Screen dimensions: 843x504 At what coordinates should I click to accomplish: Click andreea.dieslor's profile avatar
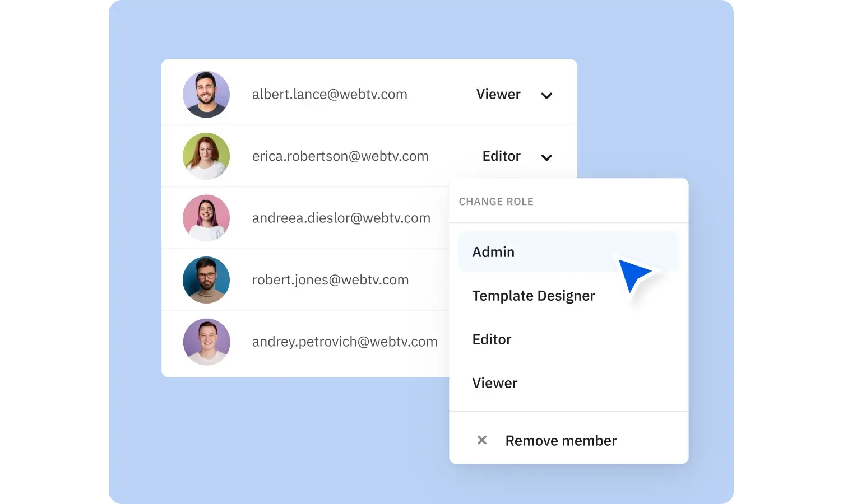coord(206,218)
